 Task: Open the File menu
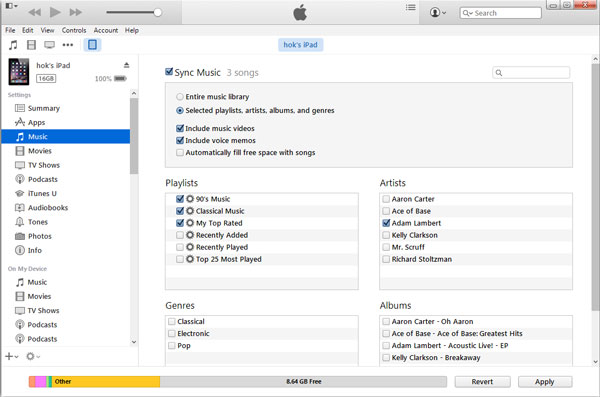click(10, 30)
